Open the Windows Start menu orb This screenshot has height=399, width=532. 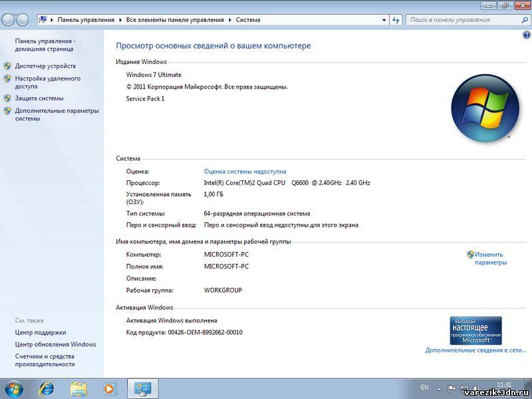click(13, 388)
